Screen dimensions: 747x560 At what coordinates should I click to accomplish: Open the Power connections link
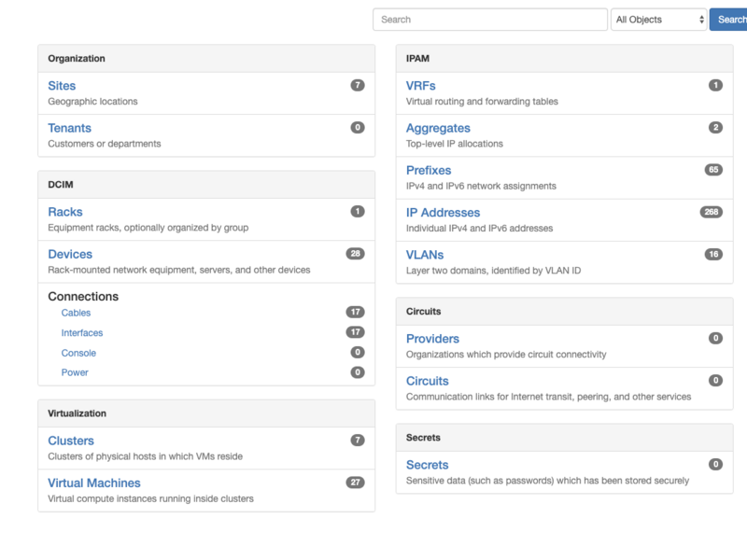pyautogui.click(x=75, y=372)
